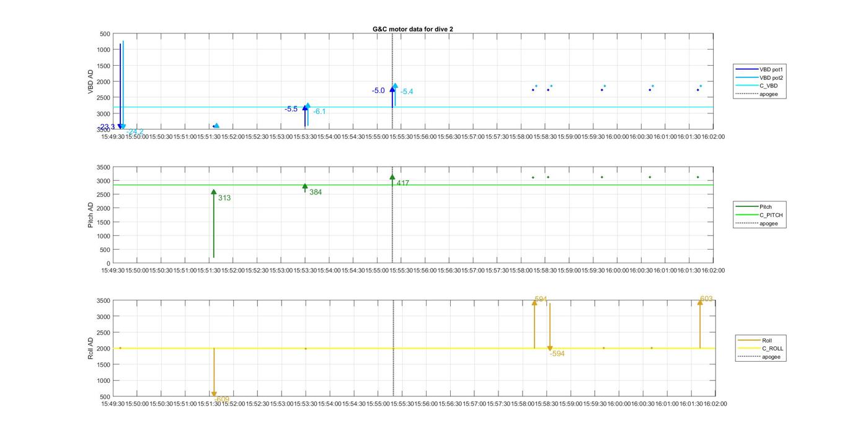This screenshot has width=868, height=446.
Task: Click the gold roll arrow labeled -609
Action: pos(214,372)
